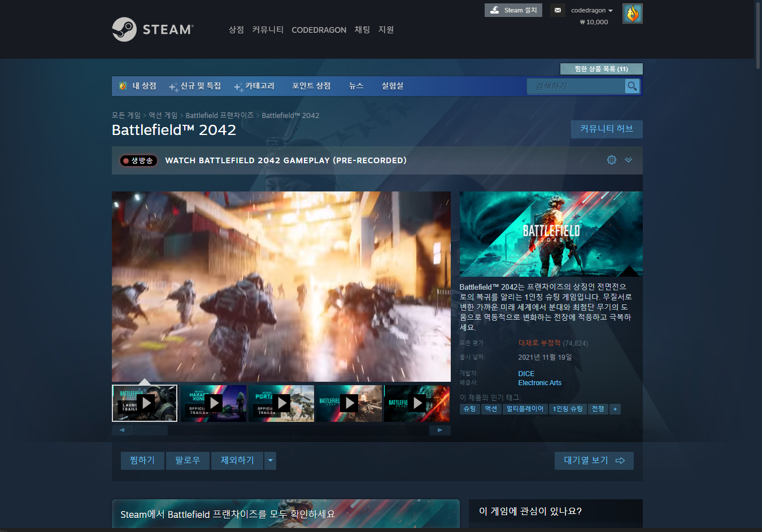Play the Hazard Zone trailer thumbnail

click(x=213, y=403)
